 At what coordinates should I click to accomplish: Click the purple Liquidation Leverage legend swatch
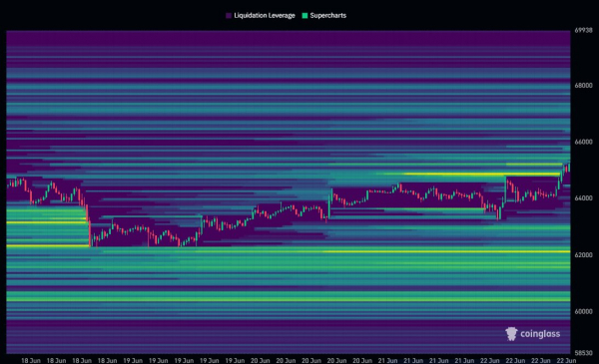229,16
